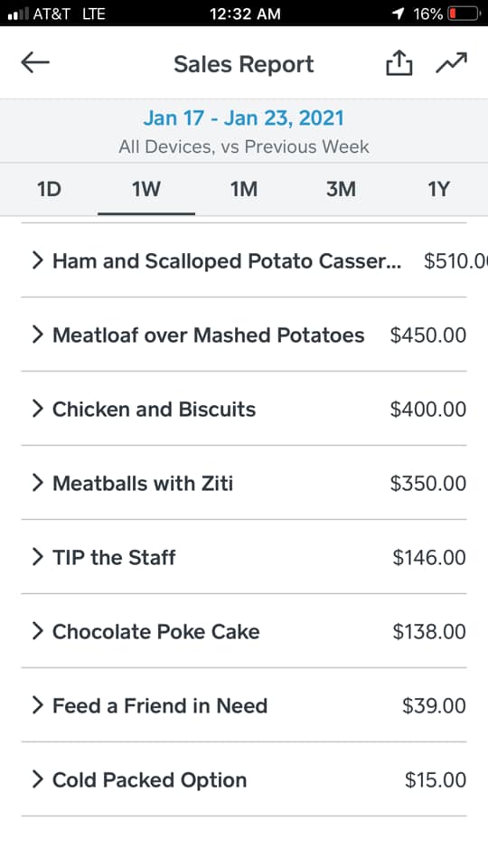Tap the back arrow icon

coord(35,62)
